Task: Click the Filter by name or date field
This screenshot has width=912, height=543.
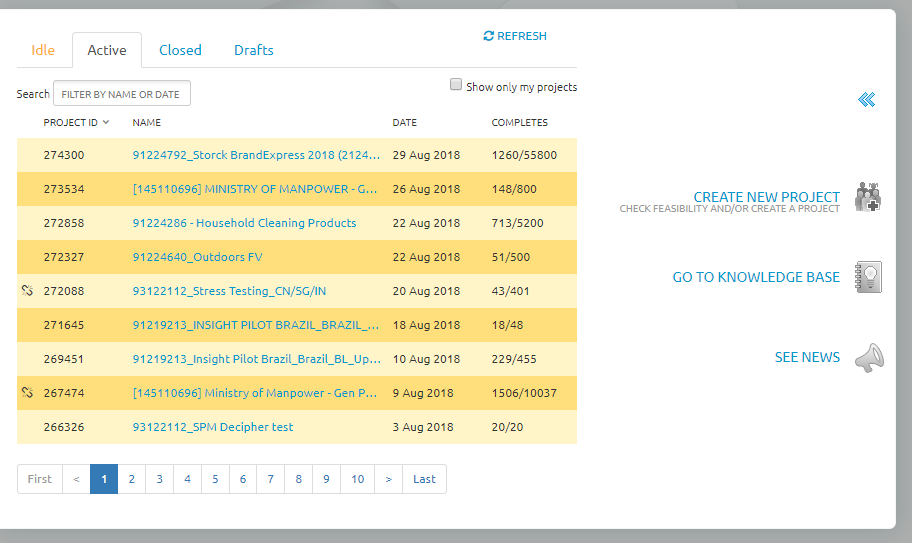Action: point(121,94)
